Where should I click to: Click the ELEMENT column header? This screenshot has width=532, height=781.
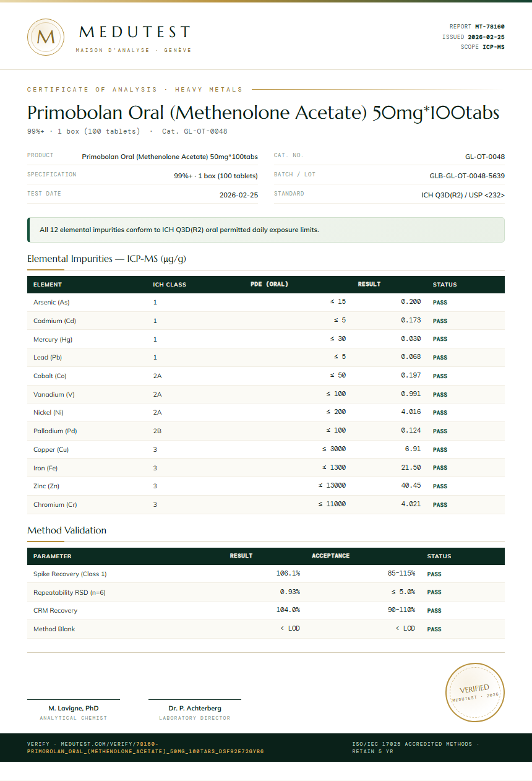(48, 285)
